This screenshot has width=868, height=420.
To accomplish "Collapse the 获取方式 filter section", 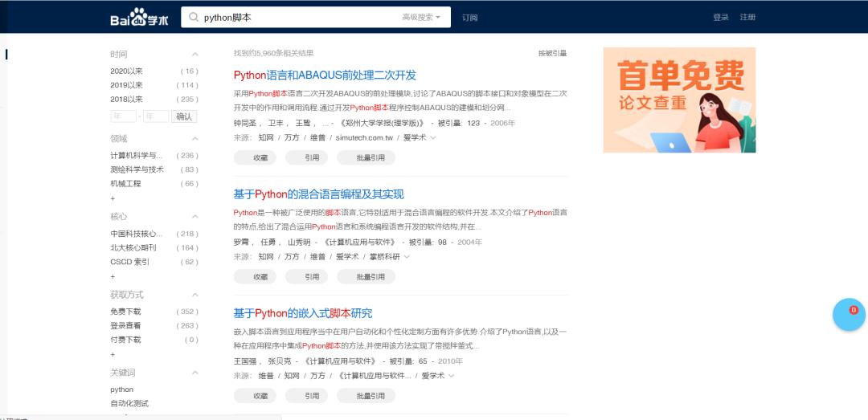I will tap(194, 295).
